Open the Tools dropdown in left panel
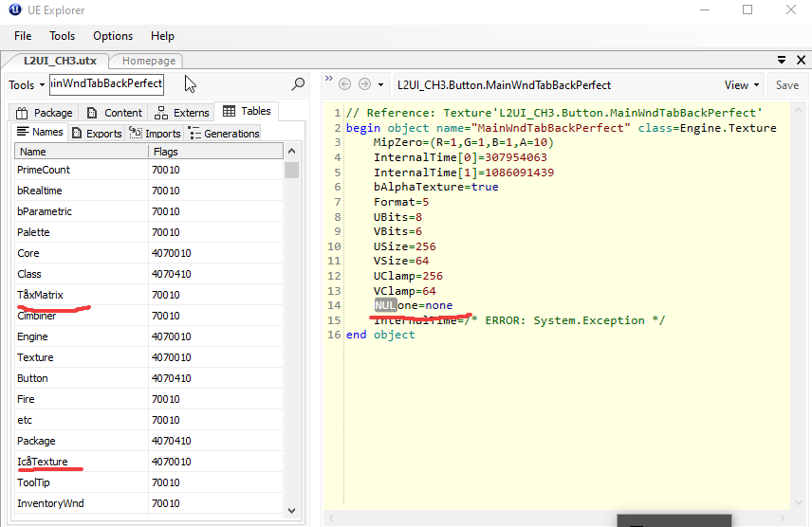Image resolution: width=812 pixels, height=527 pixels. [27, 85]
